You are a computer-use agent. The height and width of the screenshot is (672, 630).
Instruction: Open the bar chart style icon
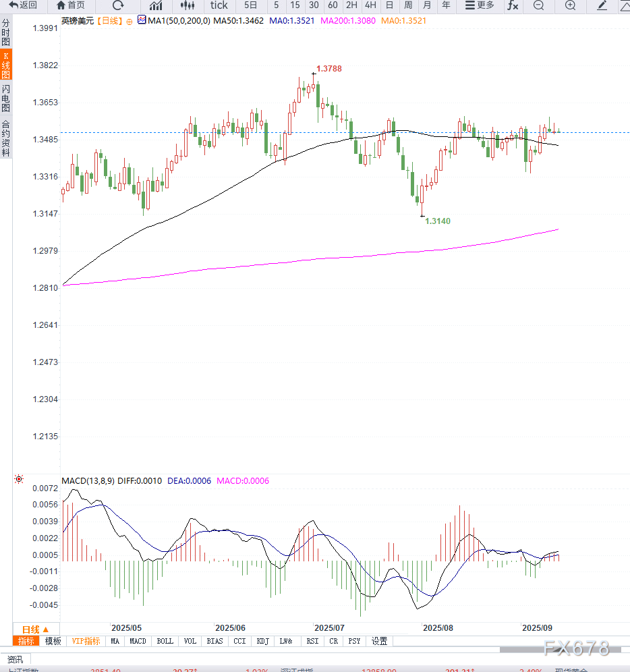coord(156,5)
